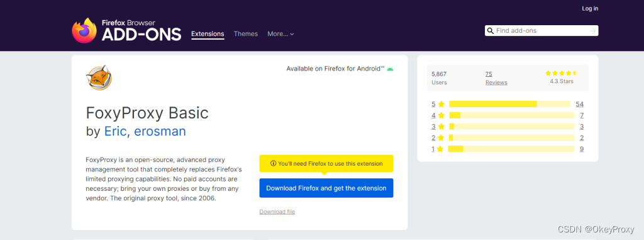Click the star icon beside rating 4
Screen dimensions: 644x240
[x=441, y=115]
